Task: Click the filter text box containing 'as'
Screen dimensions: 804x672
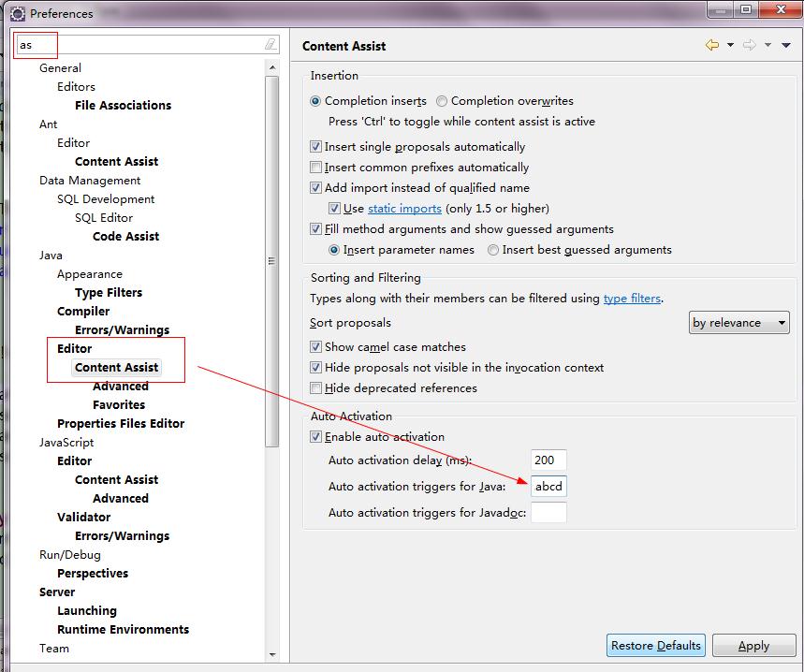Action: point(147,45)
